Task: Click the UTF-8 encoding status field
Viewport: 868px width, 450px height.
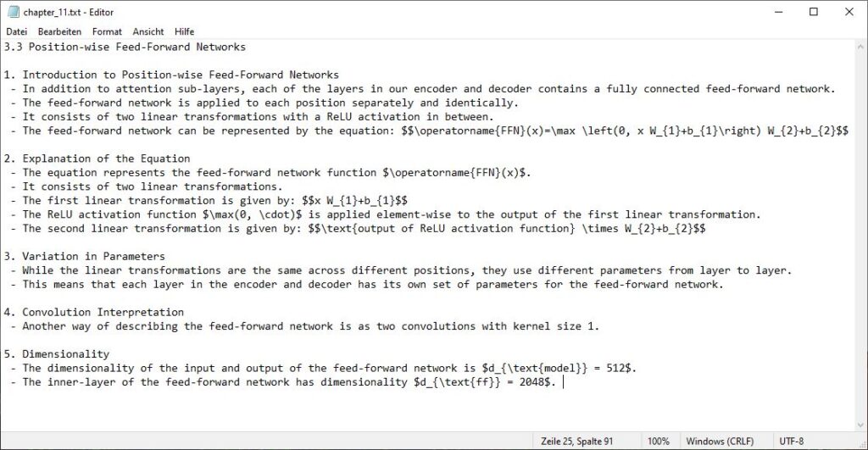Action: [791, 442]
